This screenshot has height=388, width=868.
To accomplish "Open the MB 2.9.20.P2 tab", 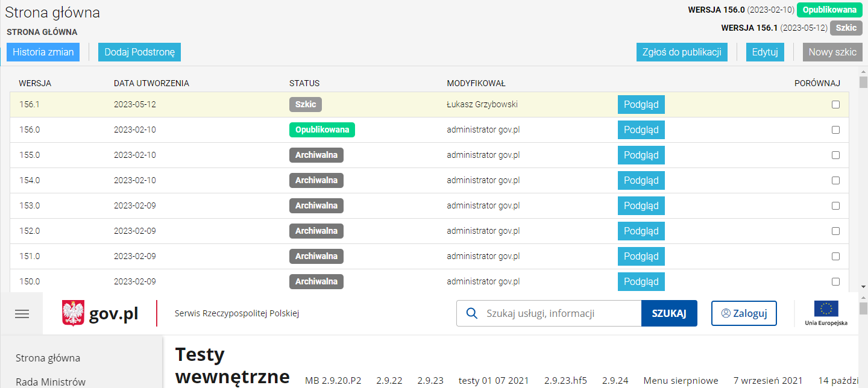I will click(333, 380).
